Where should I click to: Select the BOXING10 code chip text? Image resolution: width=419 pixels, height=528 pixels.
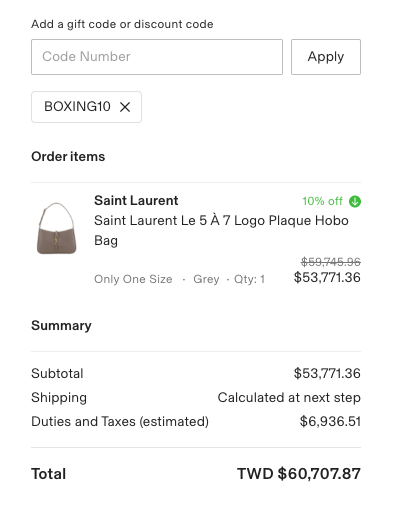click(77, 107)
